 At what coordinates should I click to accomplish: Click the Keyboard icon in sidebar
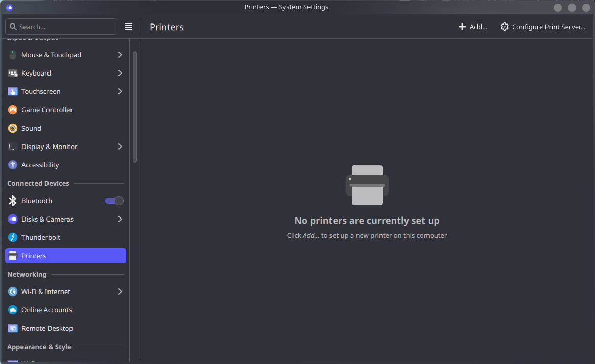[13, 73]
